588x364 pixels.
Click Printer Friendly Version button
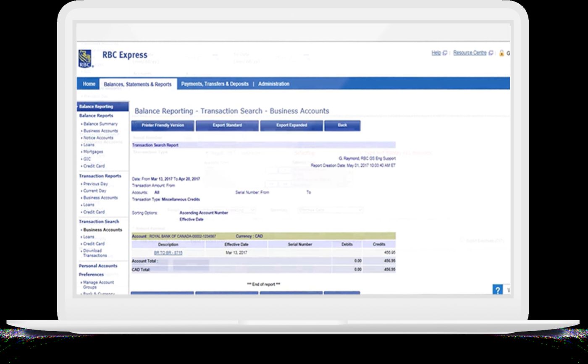point(163,126)
